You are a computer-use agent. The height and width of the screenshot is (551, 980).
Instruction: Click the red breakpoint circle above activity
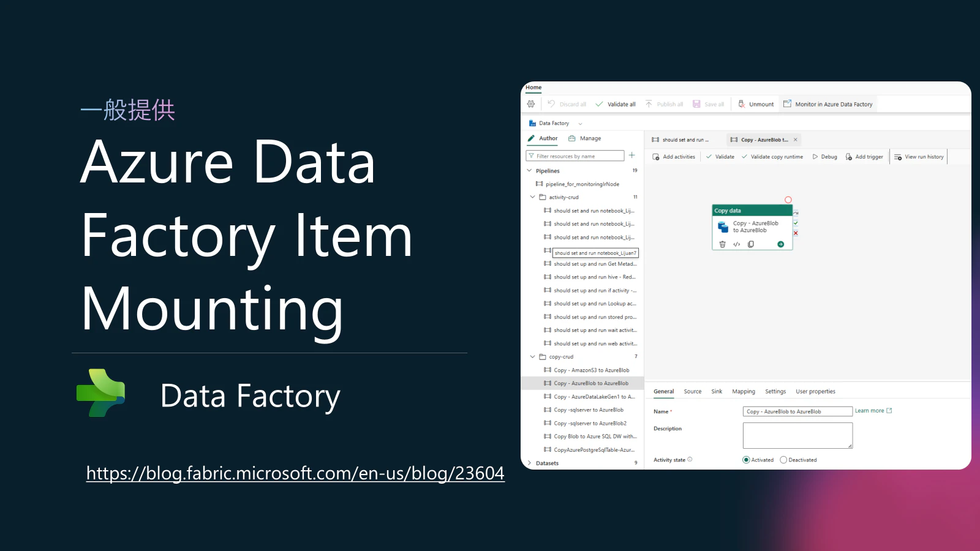point(788,200)
